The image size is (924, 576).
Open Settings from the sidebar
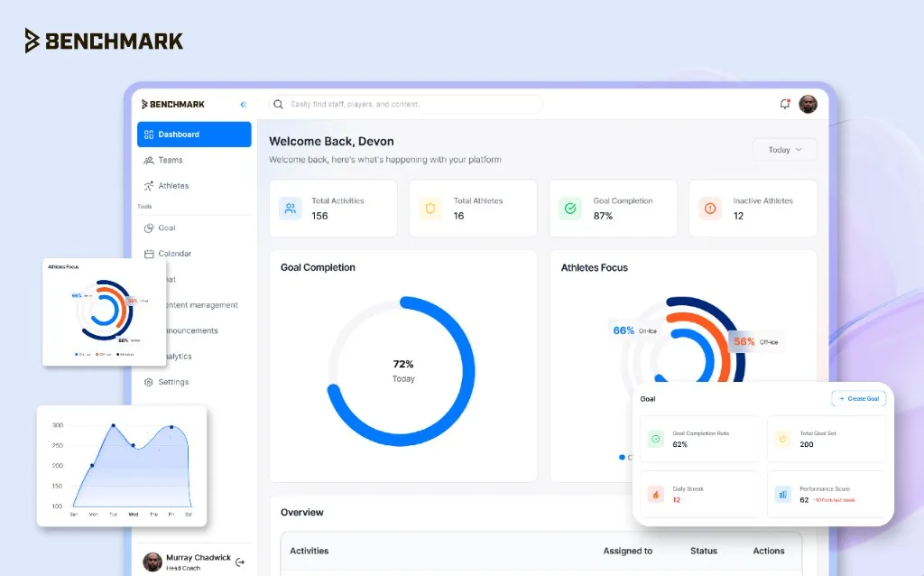pos(194,382)
